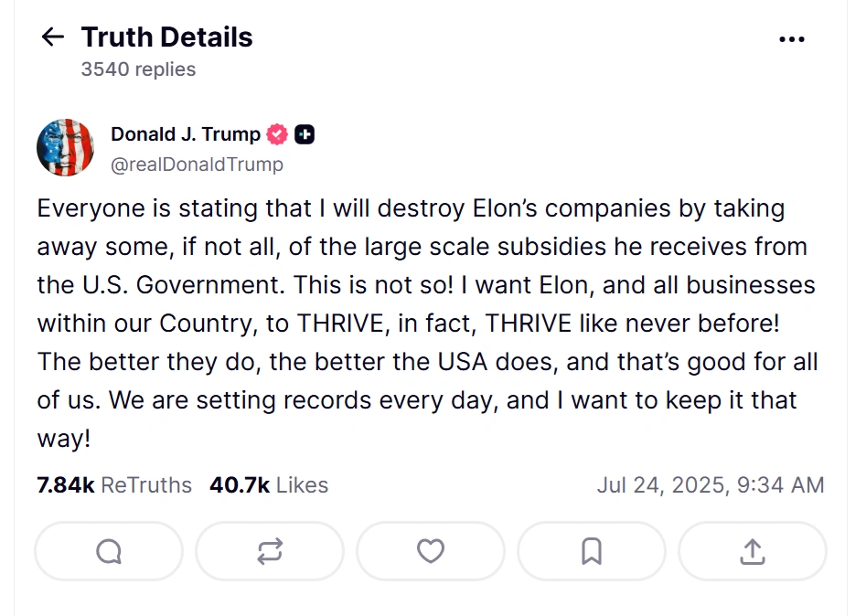866x616 pixels.
Task: Bookmark the post with the bookmark icon
Action: (x=591, y=551)
